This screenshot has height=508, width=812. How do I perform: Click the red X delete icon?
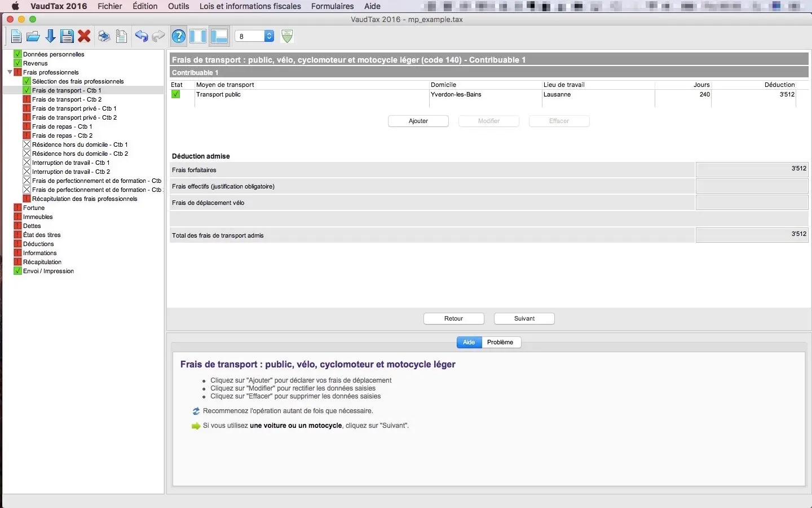point(84,37)
